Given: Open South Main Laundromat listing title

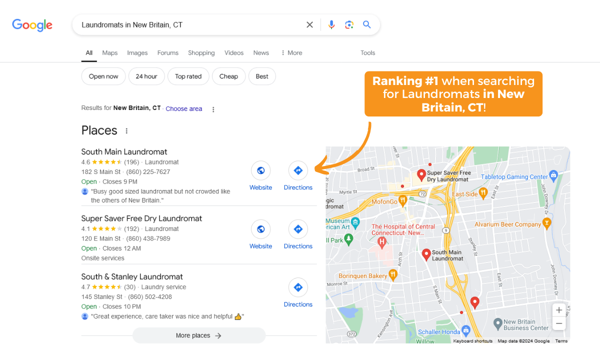Looking at the screenshot, I should pyautogui.click(x=124, y=152).
